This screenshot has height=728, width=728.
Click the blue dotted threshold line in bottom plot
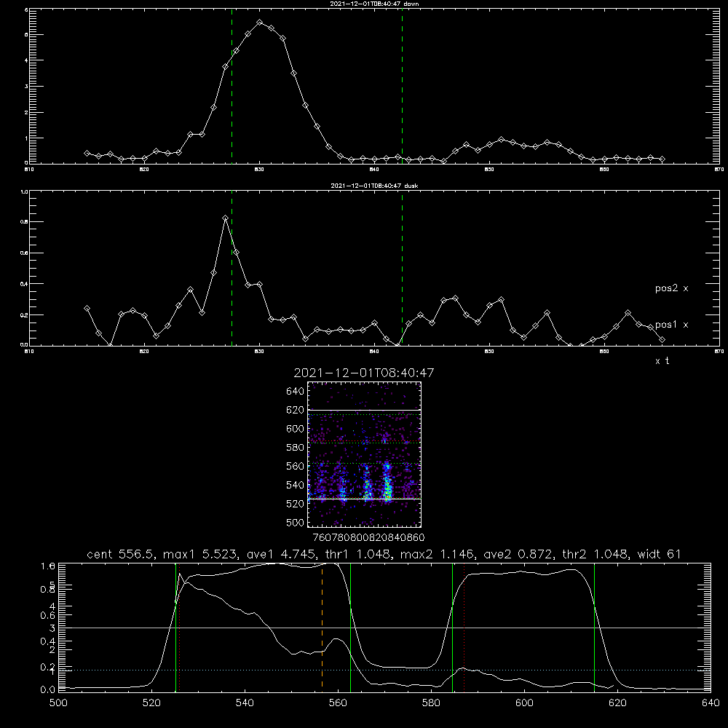384,670
